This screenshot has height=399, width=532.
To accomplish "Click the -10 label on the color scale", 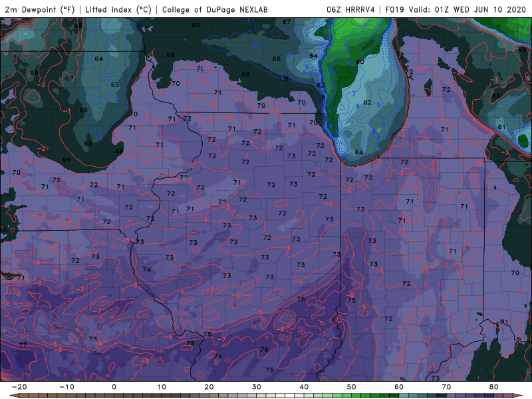I will (x=66, y=387).
